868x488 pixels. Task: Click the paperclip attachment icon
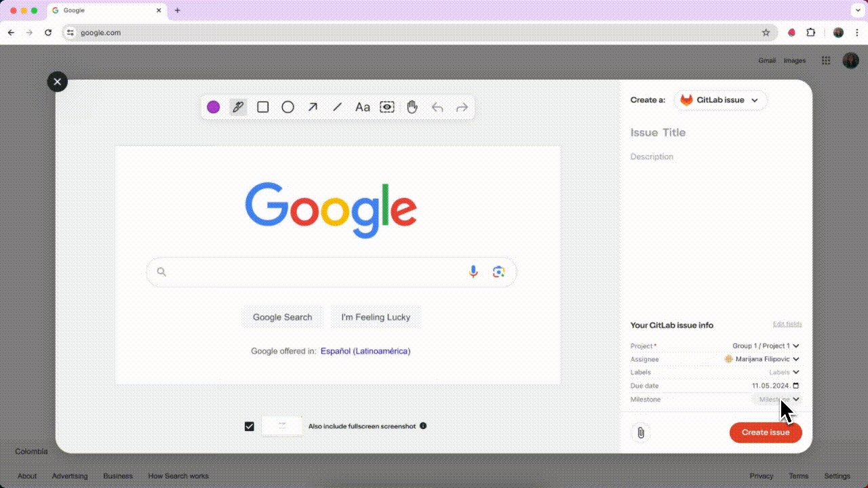640,432
